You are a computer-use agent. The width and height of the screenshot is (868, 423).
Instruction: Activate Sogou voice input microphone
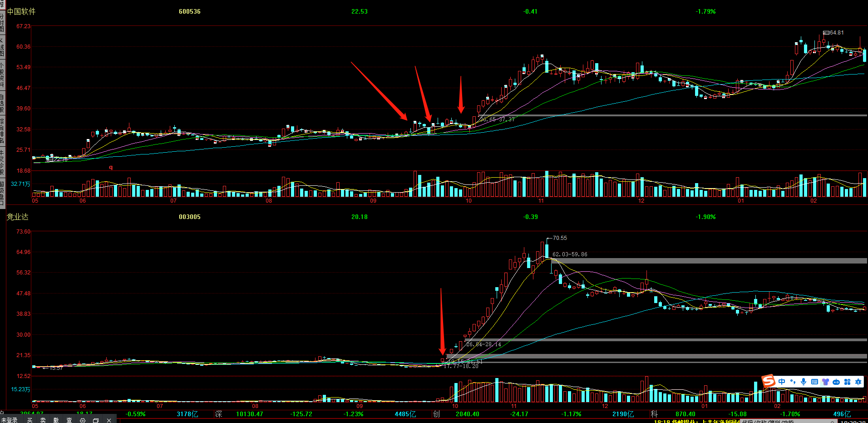804,382
